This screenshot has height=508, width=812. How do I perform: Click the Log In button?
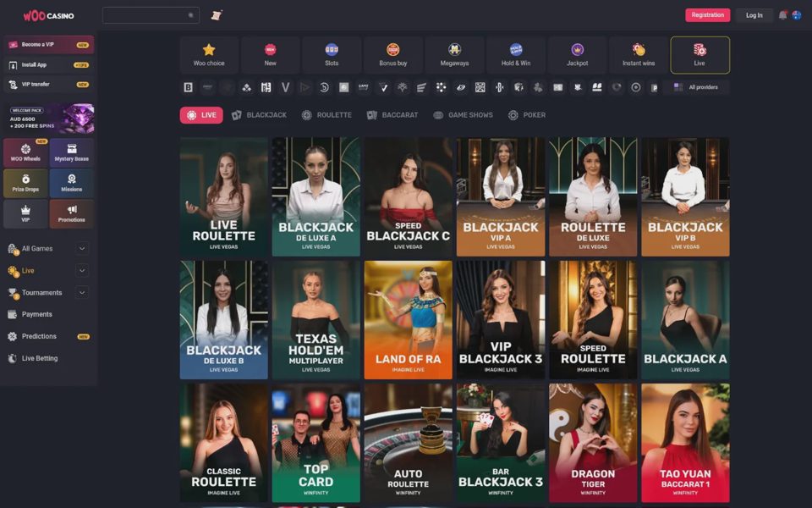[754, 15]
